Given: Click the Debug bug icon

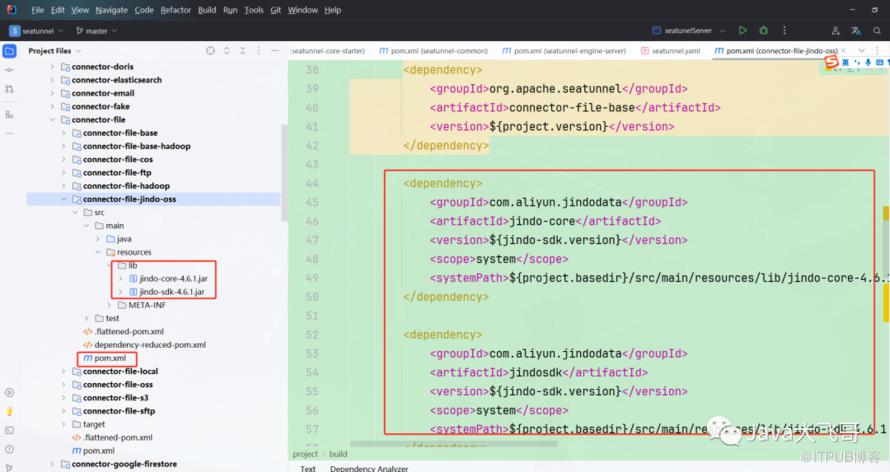Looking at the screenshot, I should click(764, 31).
